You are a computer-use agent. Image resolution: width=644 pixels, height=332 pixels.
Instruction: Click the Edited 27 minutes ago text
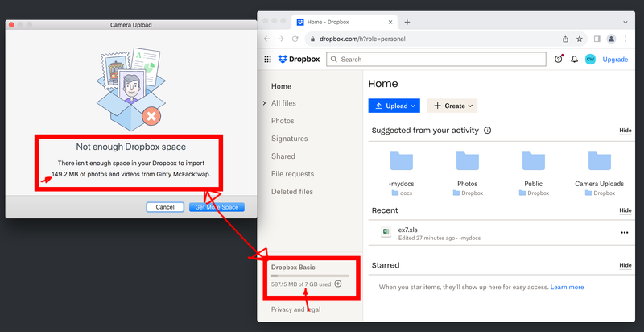click(427, 238)
